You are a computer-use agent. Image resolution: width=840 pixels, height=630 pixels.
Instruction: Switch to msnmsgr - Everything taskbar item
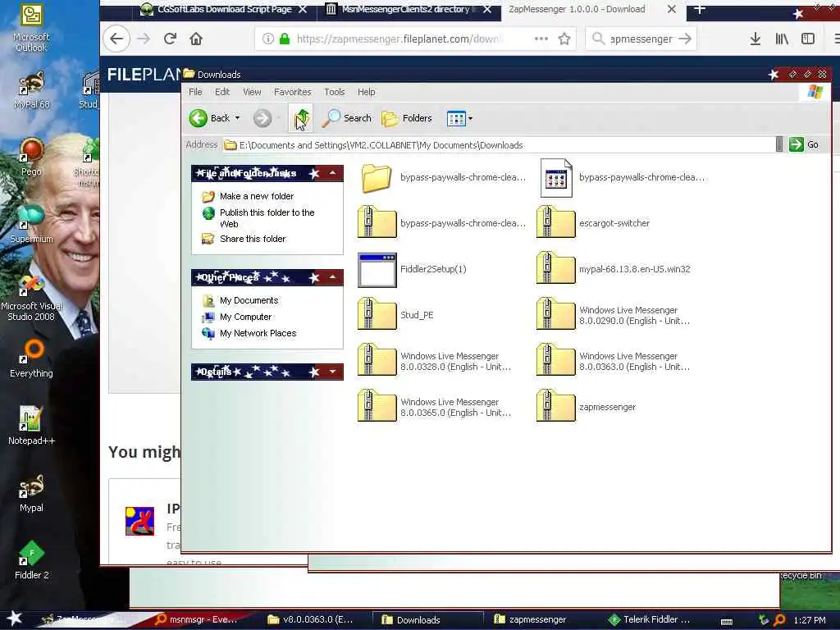196,619
